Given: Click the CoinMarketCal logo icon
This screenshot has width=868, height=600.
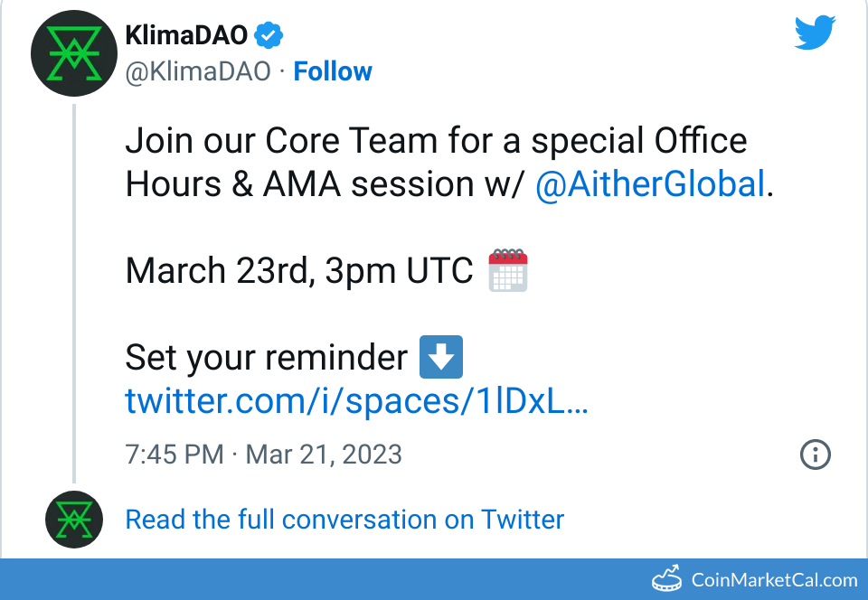Looking at the screenshot, I should 667,579.
